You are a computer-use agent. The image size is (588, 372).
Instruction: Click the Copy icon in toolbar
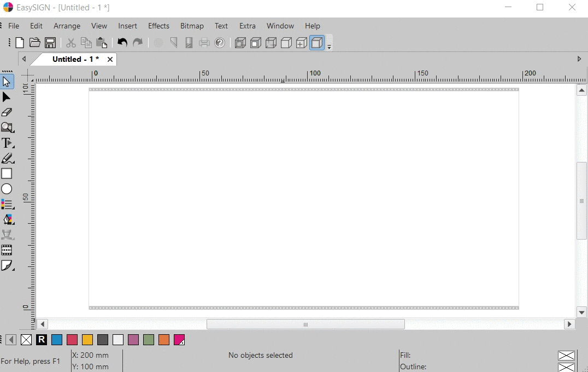[x=86, y=43]
